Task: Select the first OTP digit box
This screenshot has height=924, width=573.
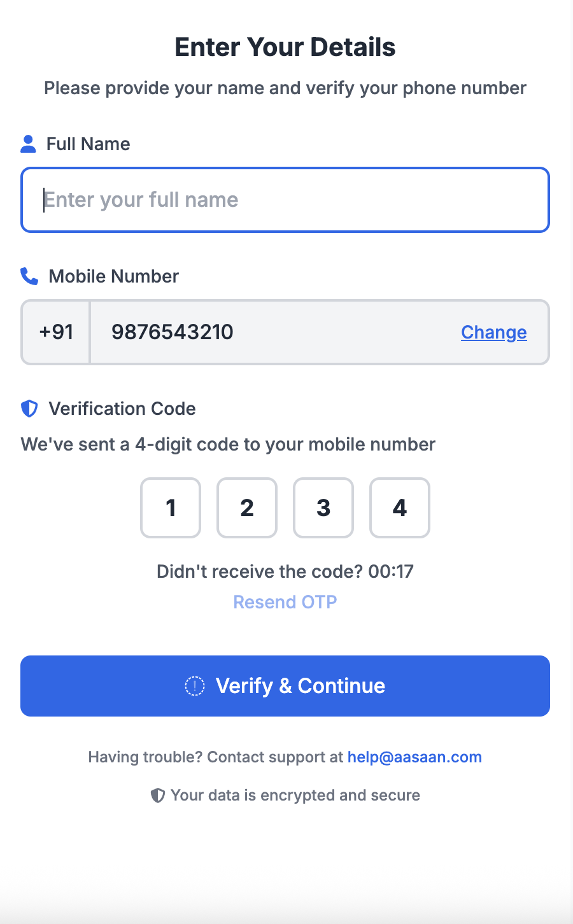Action: (x=171, y=508)
